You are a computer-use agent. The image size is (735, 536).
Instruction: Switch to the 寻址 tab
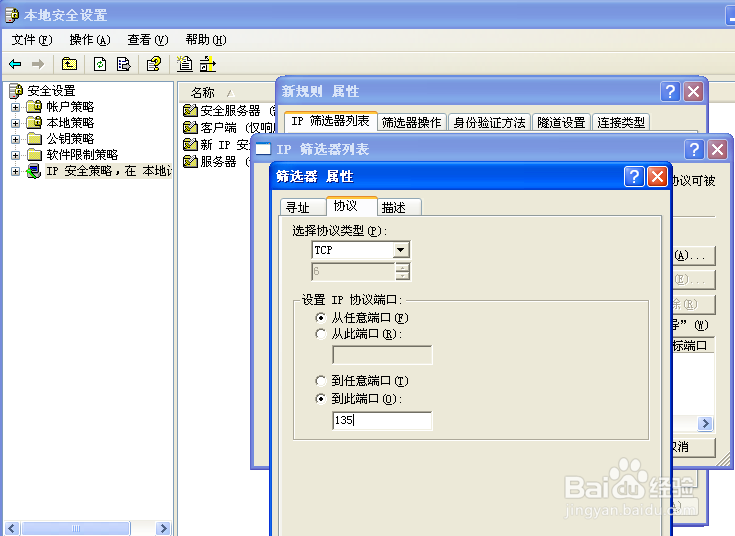pyautogui.click(x=302, y=207)
